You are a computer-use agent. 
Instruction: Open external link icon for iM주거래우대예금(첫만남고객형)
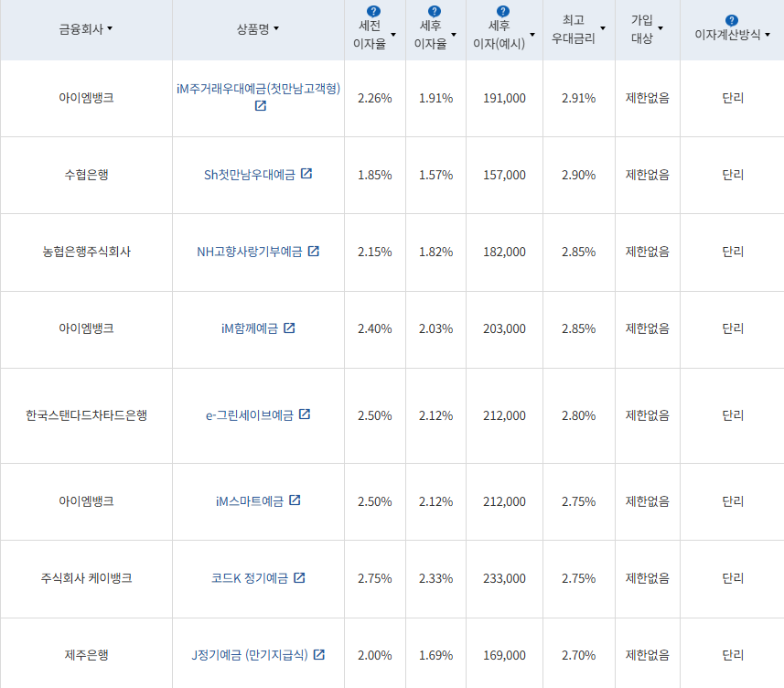click(260, 106)
